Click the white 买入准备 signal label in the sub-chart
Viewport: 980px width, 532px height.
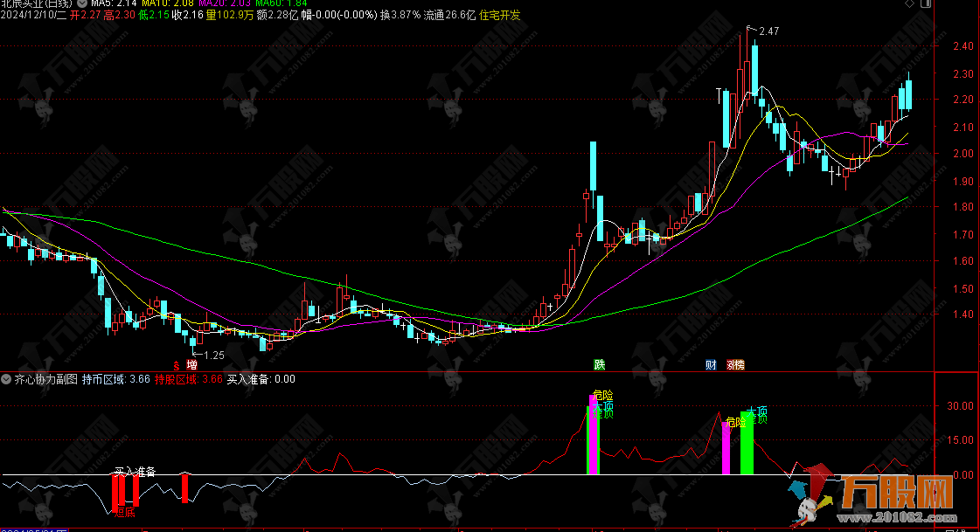coord(135,472)
